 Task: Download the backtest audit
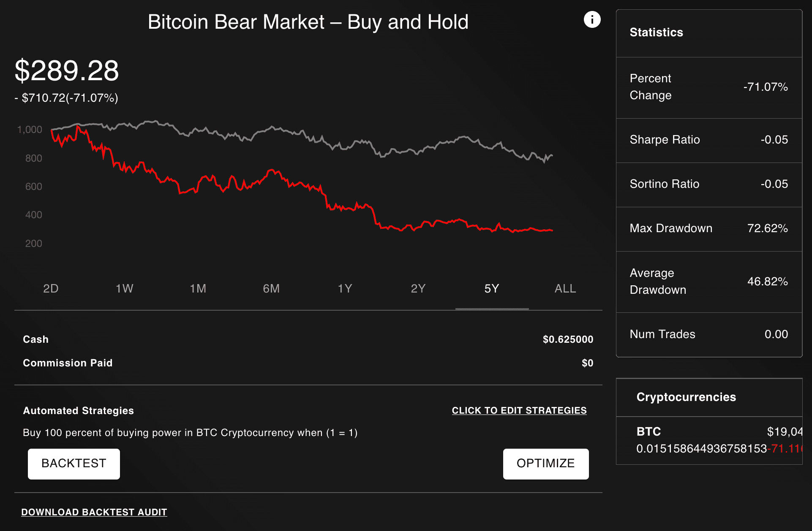coord(94,512)
